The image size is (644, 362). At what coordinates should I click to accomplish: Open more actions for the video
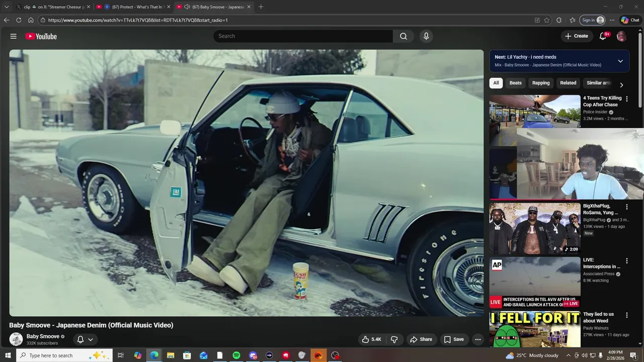point(478,339)
